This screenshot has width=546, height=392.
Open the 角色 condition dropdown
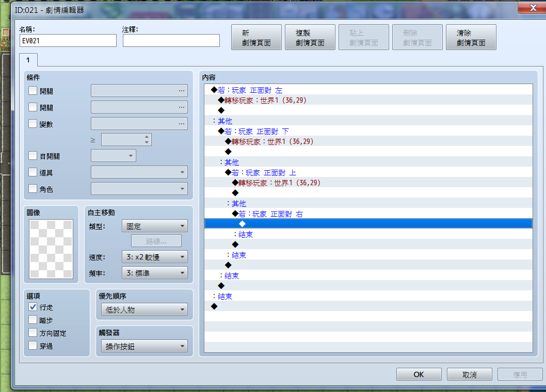pyautogui.click(x=139, y=189)
